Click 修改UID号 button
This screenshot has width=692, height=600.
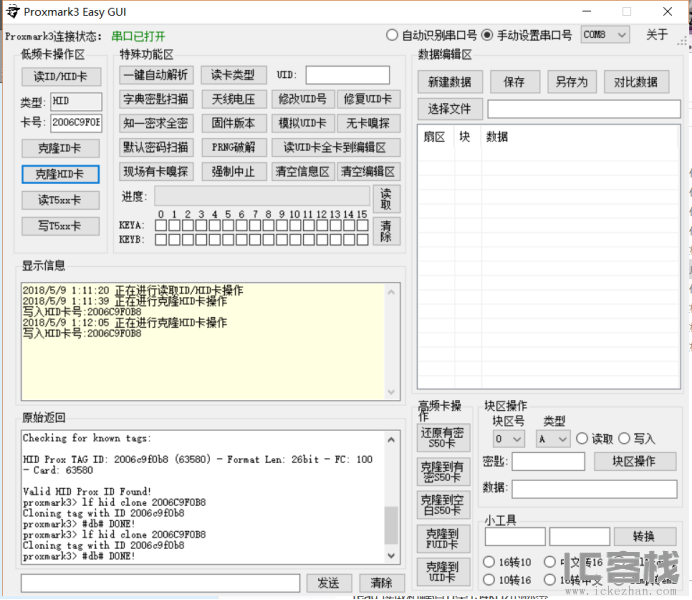pyautogui.click(x=303, y=99)
